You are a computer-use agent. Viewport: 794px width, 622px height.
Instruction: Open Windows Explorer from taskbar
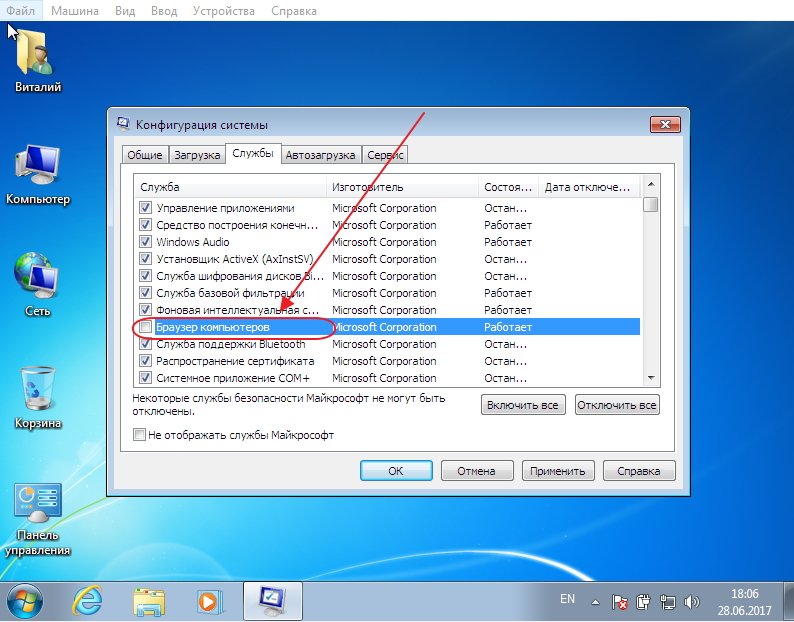coord(149,602)
